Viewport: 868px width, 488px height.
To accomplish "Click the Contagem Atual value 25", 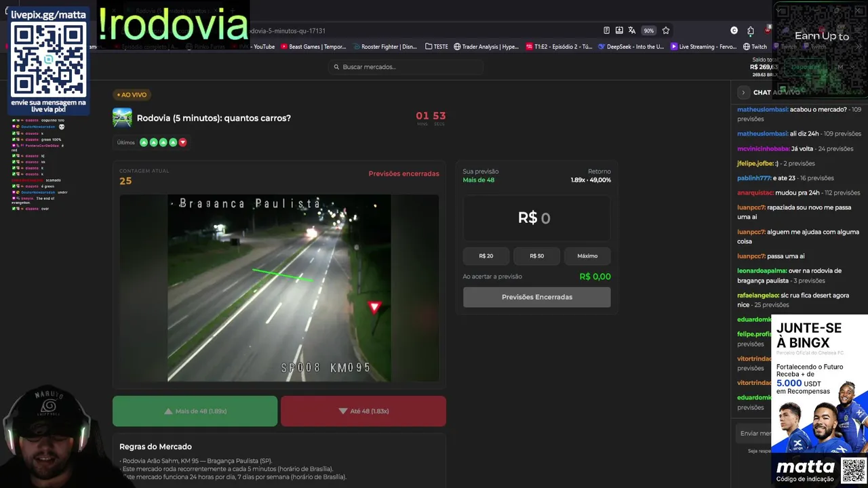I will point(125,181).
